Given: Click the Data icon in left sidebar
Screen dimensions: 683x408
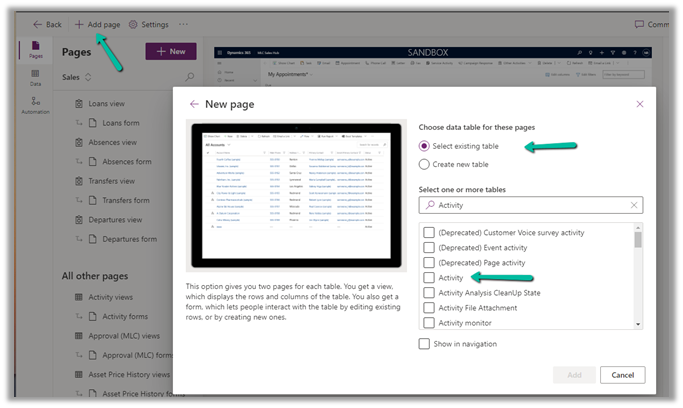Looking at the screenshot, I should pyautogui.click(x=35, y=78).
